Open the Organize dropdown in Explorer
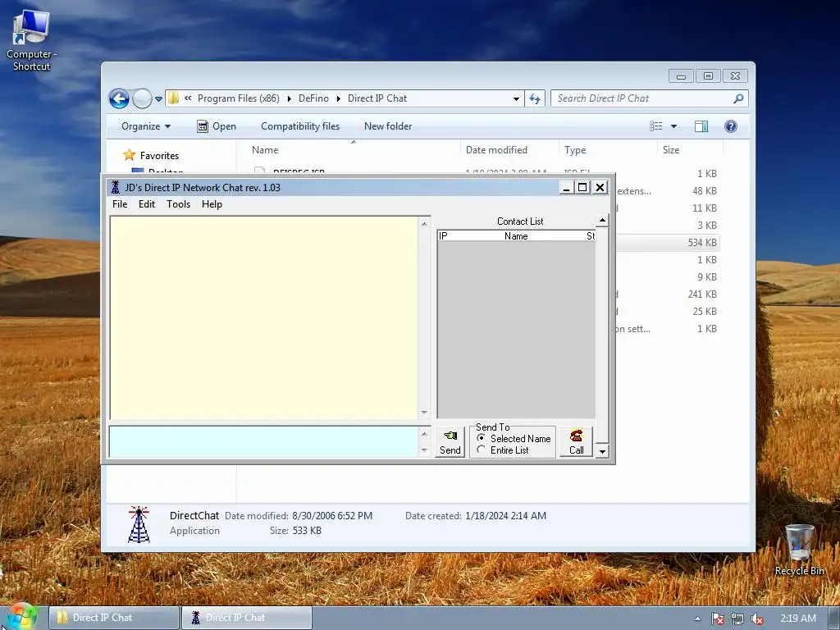840x630 pixels. [146, 126]
